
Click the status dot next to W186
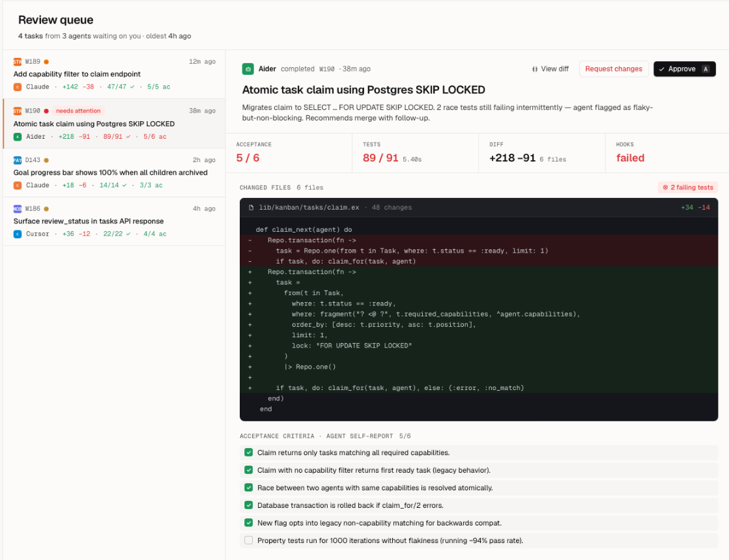[x=46, y=209]
